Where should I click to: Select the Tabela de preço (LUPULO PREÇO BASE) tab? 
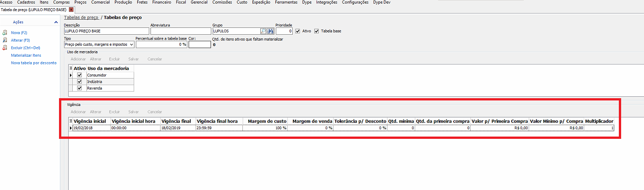[x=34, y=10]
